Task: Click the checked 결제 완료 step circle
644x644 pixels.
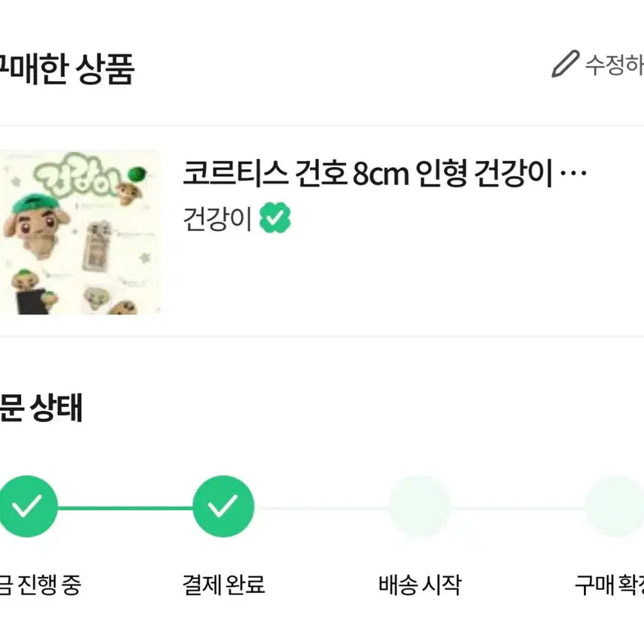Action: point(223,506)
